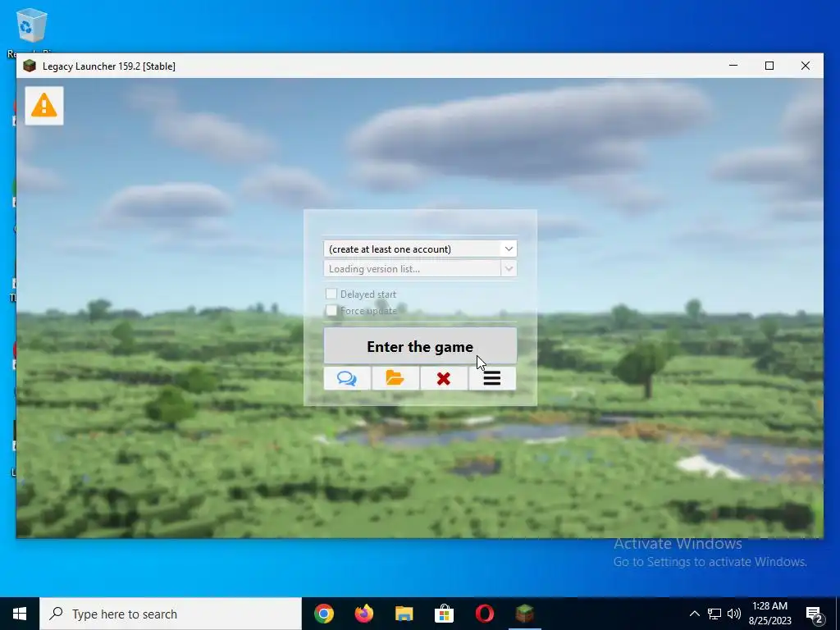Show hidden system tray icons
The width and height of the screenshot is (840, 630).
point(694,614)
